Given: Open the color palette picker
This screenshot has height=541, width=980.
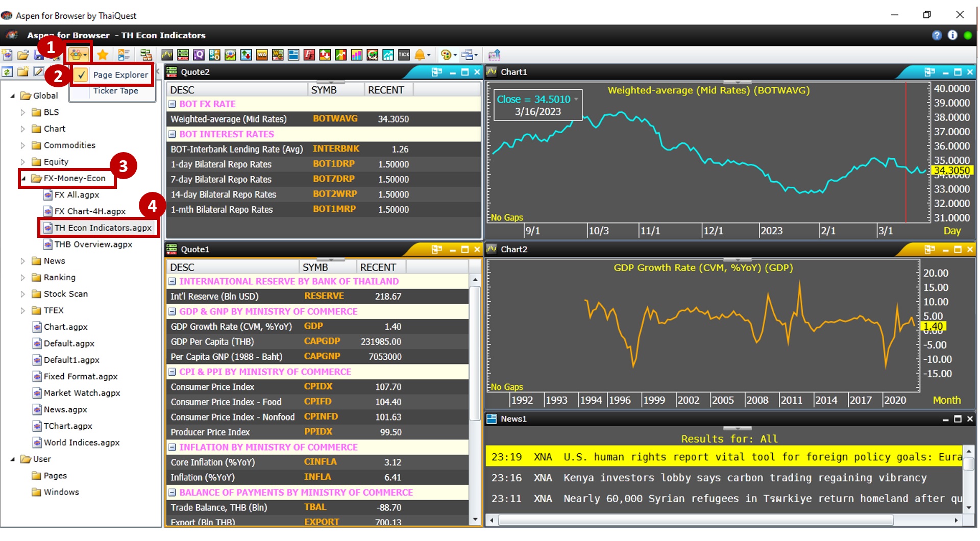Looking at the screenshot, I should (447, 55).
